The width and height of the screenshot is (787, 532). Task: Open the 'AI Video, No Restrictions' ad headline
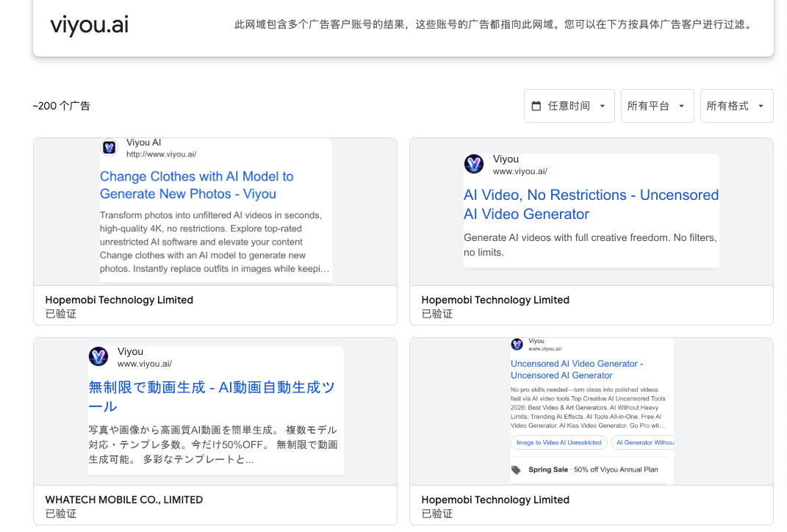click(591, 204)
